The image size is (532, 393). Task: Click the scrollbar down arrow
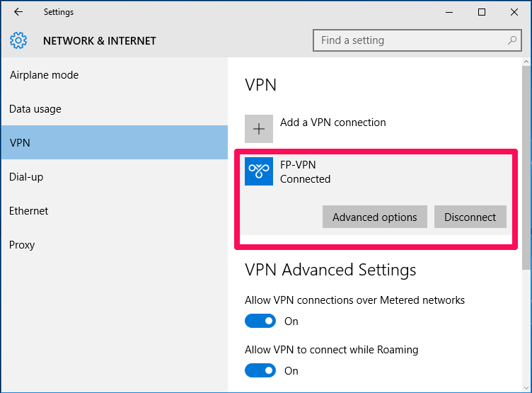point(526,387)
